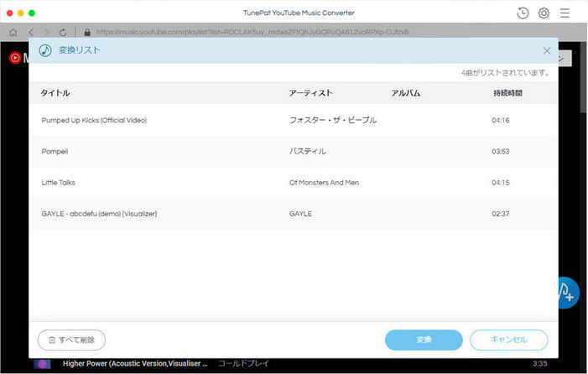
Task: Click Higher Power (Acoustic Version) track title
Action: (135, 363)
